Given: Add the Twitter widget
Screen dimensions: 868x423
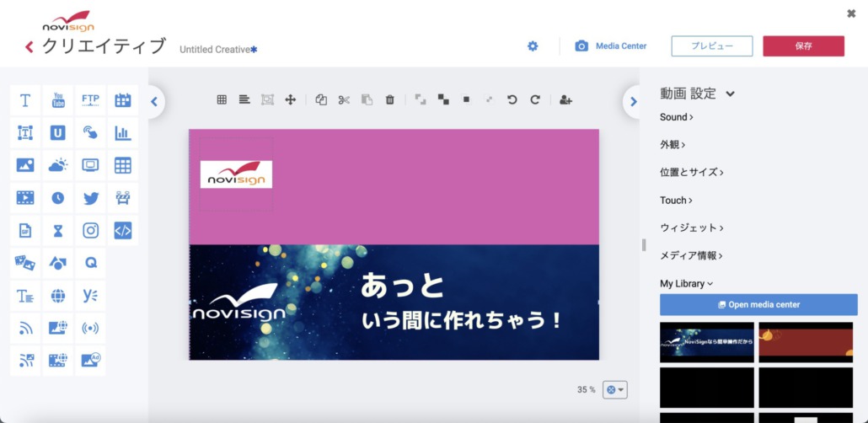Looking at the screenshot, I should (x=90, y=198).
